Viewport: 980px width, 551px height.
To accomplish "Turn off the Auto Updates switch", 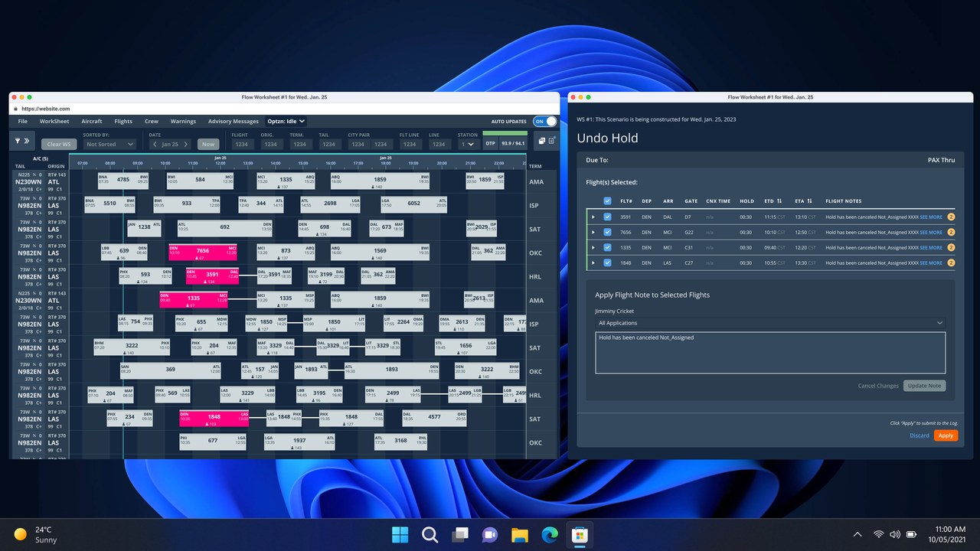I will (544, 121).
